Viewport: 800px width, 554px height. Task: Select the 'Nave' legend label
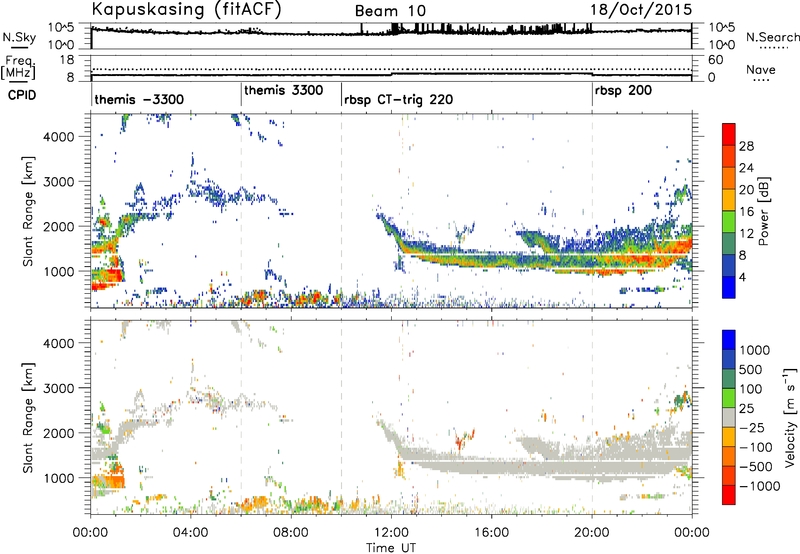[760, 69]
